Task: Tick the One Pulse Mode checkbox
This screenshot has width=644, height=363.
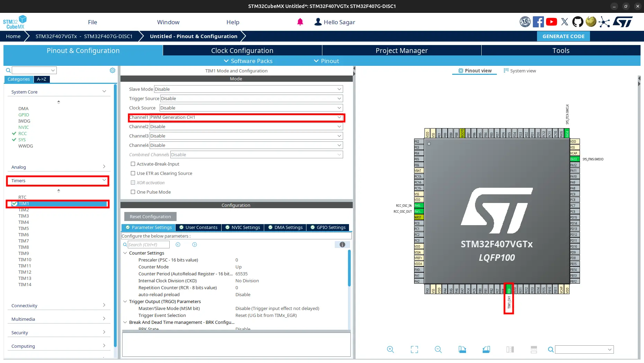Action: [133, 192]
